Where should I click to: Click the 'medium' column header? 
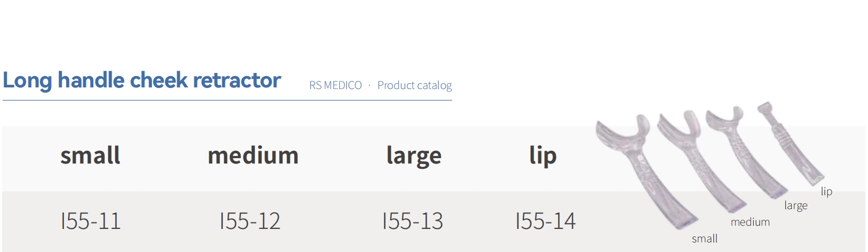[x=253, y=155]
